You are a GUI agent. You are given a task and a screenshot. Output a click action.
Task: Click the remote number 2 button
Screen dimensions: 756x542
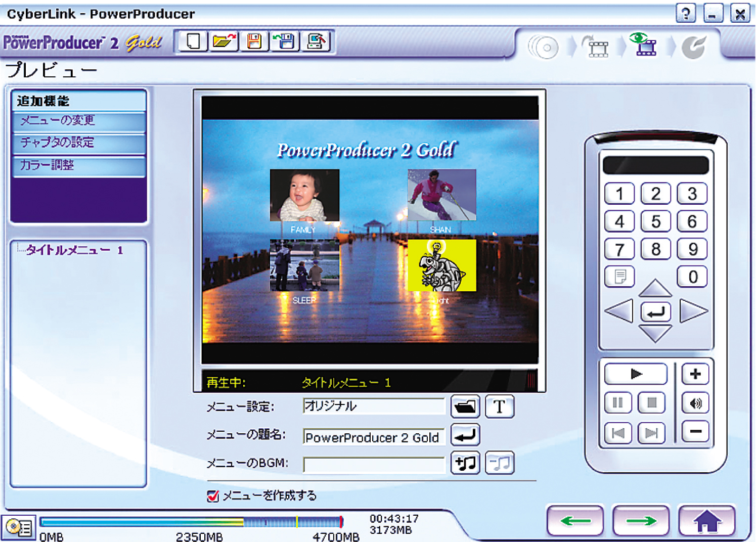pyautogui.click(x=656, y=194)
